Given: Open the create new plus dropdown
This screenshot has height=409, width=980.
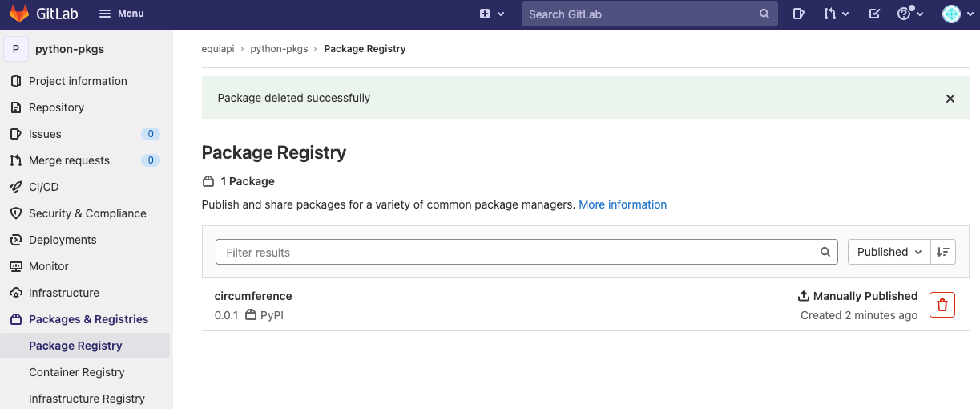Looking at the screenshot, I should coord(492,14).
